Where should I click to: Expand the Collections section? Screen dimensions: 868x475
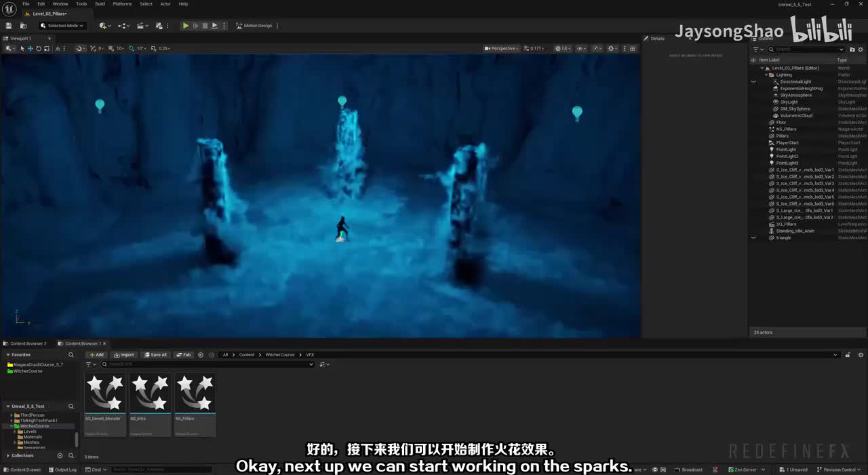(8, 456)
